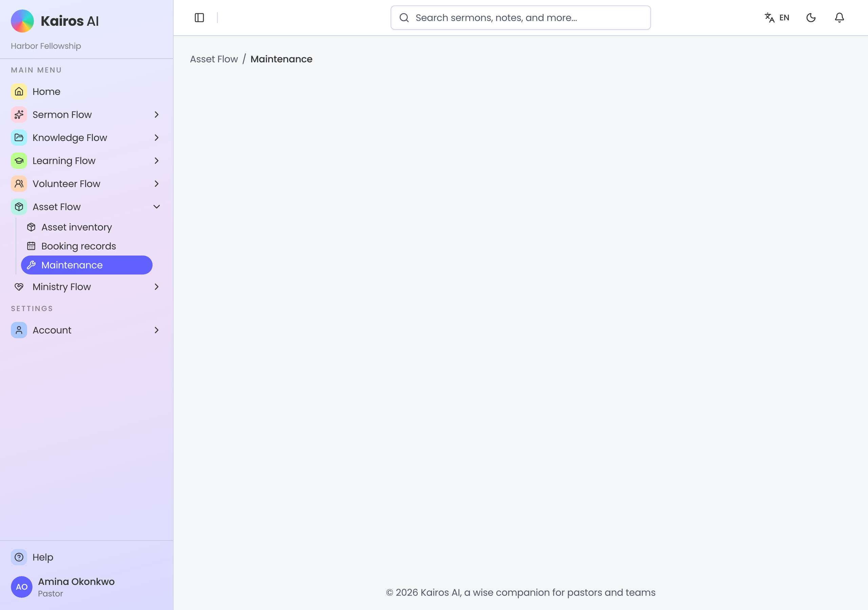Image resolution: width=868 pixels, height=610 pixels.
Task: Click the Asset Flow box icon
Action: coord(19,207)
